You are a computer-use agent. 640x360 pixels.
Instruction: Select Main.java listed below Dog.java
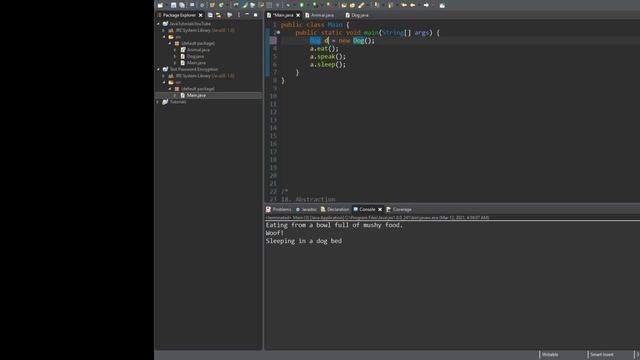pyautogui.click(x=196, y=63)
